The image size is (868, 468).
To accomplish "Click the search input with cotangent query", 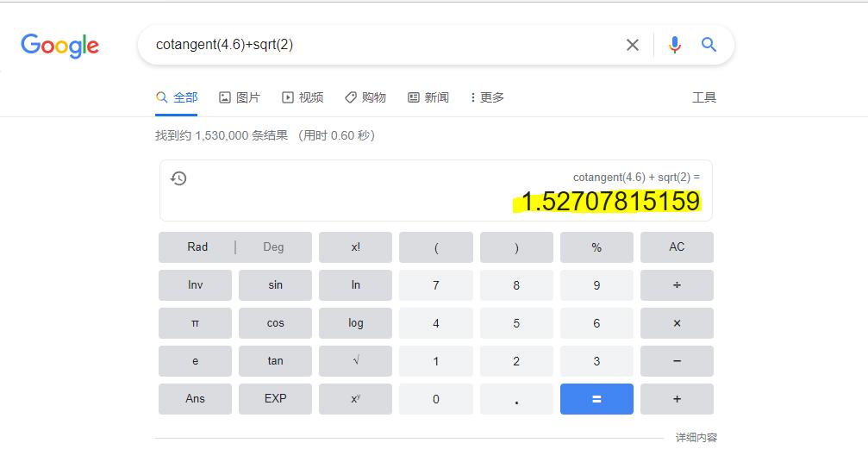I will tap(379, 45).
